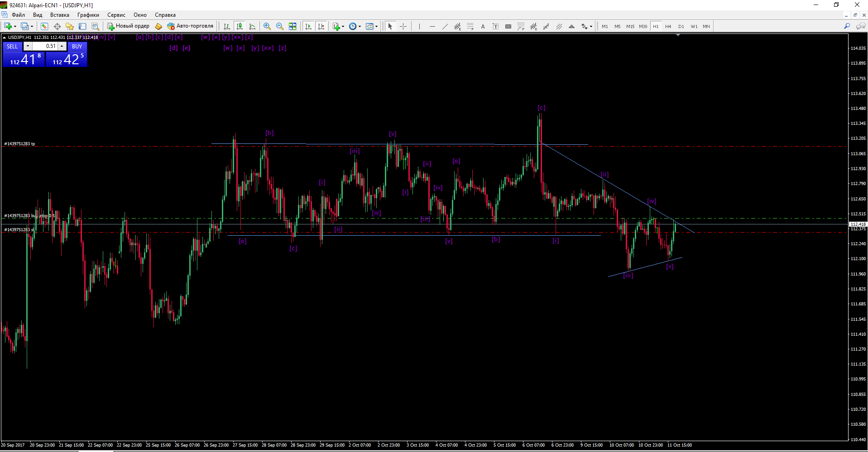868x452 pixels.
Task: Toggle the AutoTrading button
Action: tap(190, 26)
